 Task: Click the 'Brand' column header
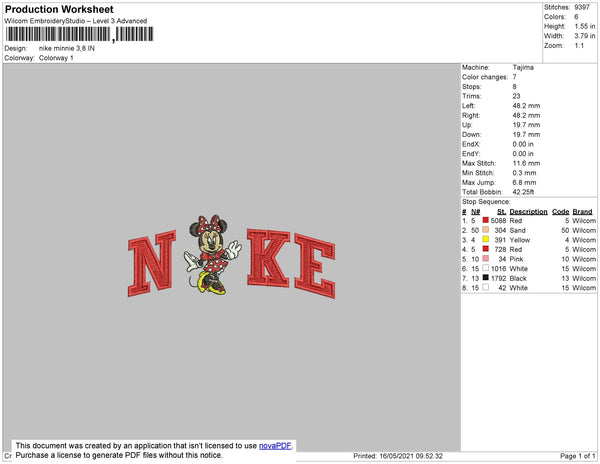pos(582,212)
